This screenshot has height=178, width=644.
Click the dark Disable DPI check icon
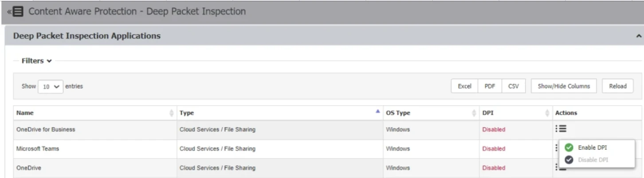(x=569, y=159)
